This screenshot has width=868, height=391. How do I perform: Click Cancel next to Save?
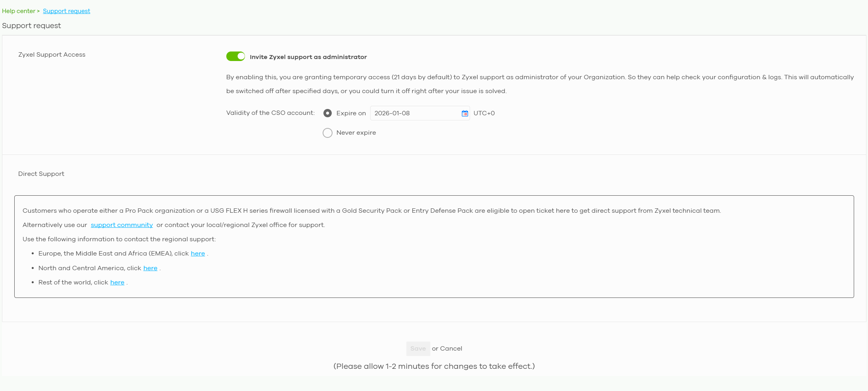(451, 349)
